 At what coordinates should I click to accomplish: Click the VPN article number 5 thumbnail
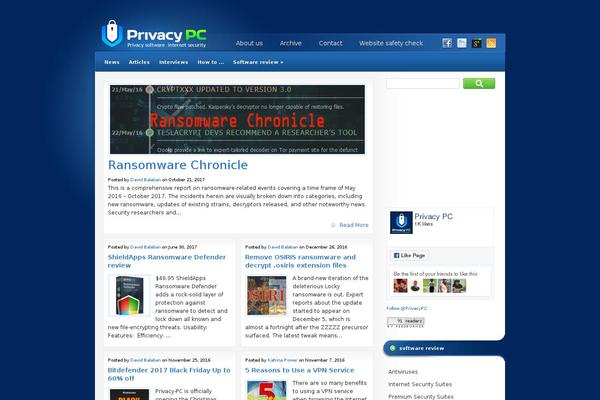(x=267, y=390)
